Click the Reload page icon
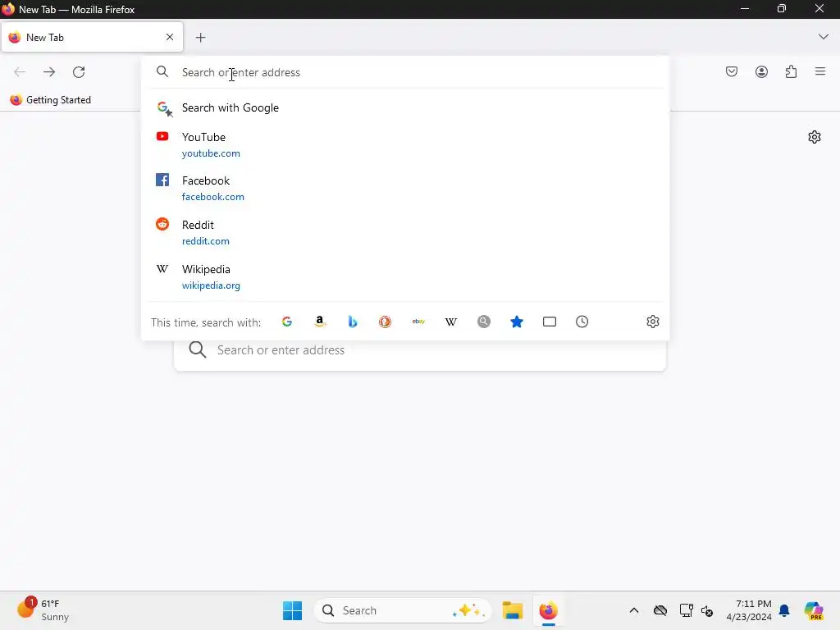840x630 pixels. pos(79,72)
